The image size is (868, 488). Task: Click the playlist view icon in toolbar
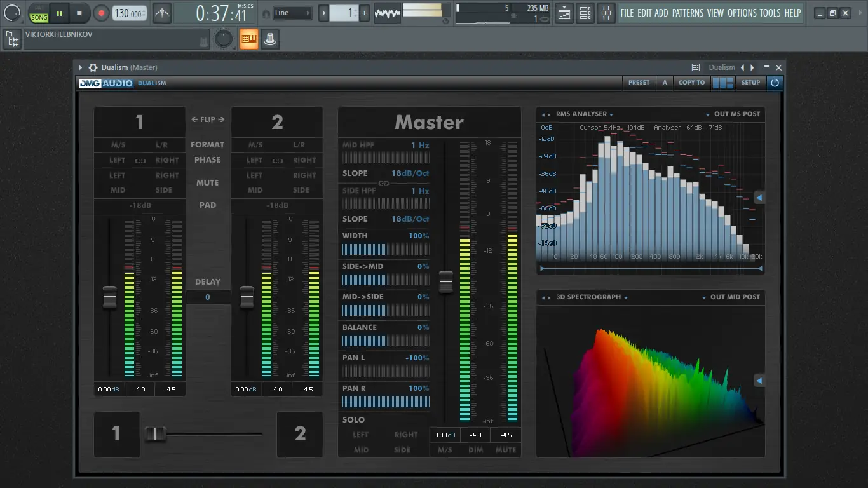564,13
